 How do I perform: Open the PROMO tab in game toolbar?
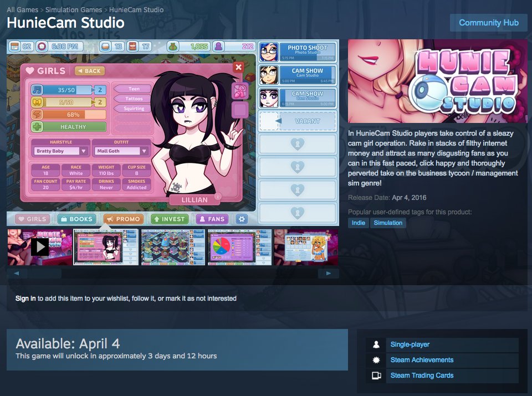(x=124, y=219)
